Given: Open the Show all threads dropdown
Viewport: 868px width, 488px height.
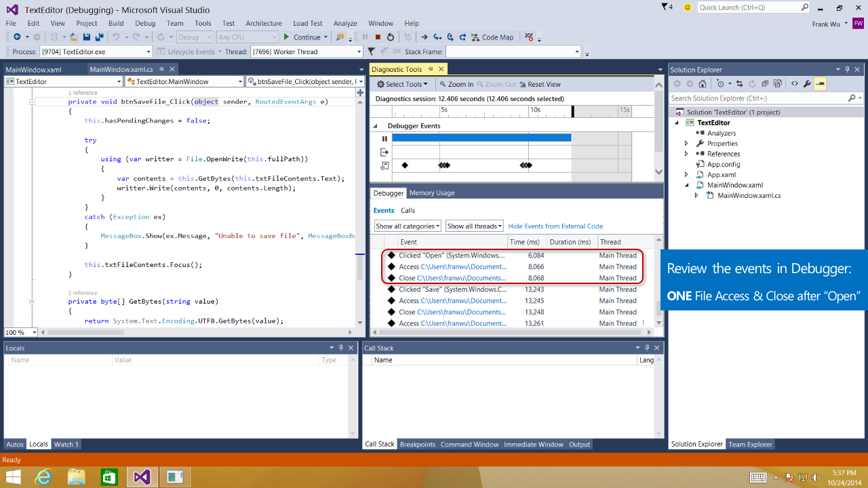Looking at the screenshot, I should click(475, 226).
